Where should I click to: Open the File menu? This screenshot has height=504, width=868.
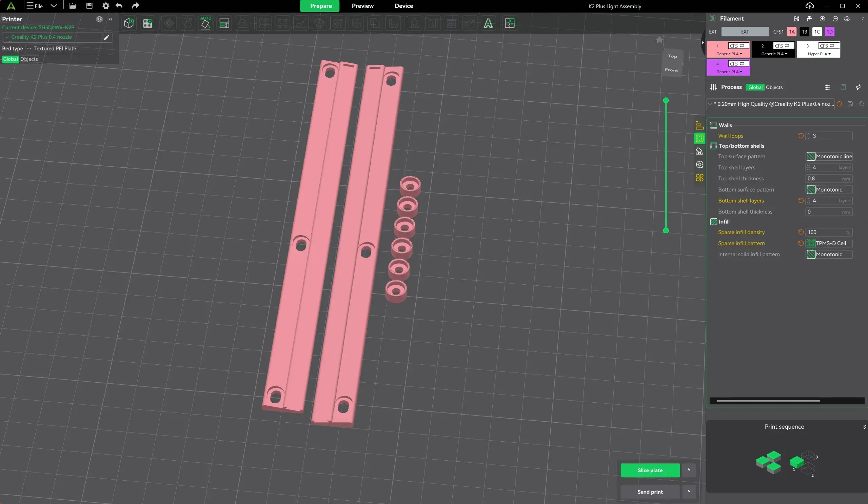(x=35, y=6)
